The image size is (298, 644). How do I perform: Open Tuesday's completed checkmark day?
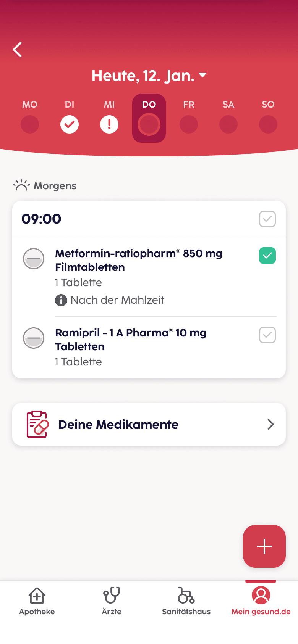[70, 124]
